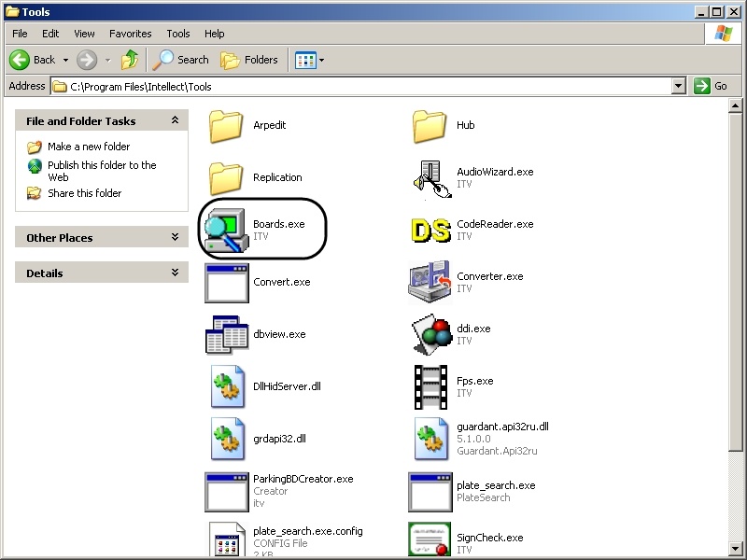Click the address bar path field

[x=364, y=87]
